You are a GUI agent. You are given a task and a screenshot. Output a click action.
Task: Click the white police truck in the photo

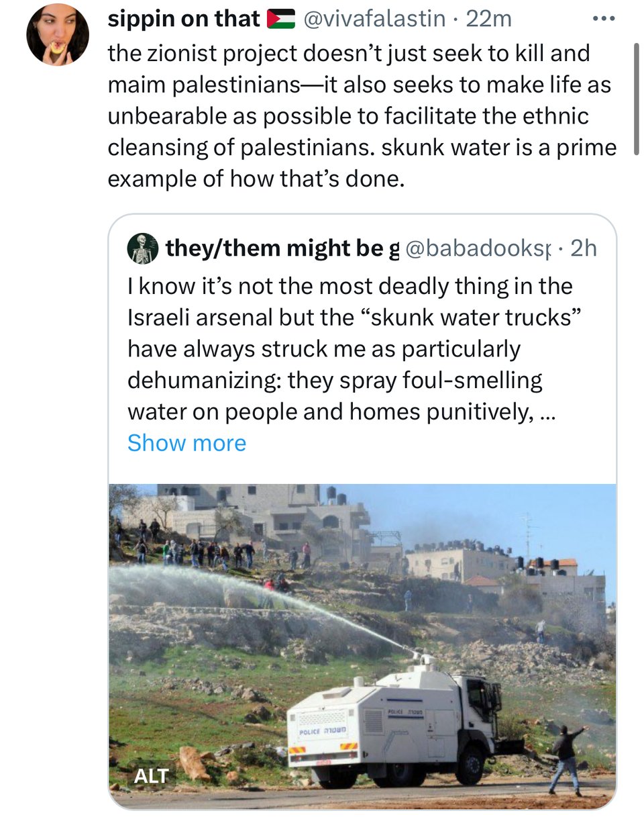click(x=396, y=725)
